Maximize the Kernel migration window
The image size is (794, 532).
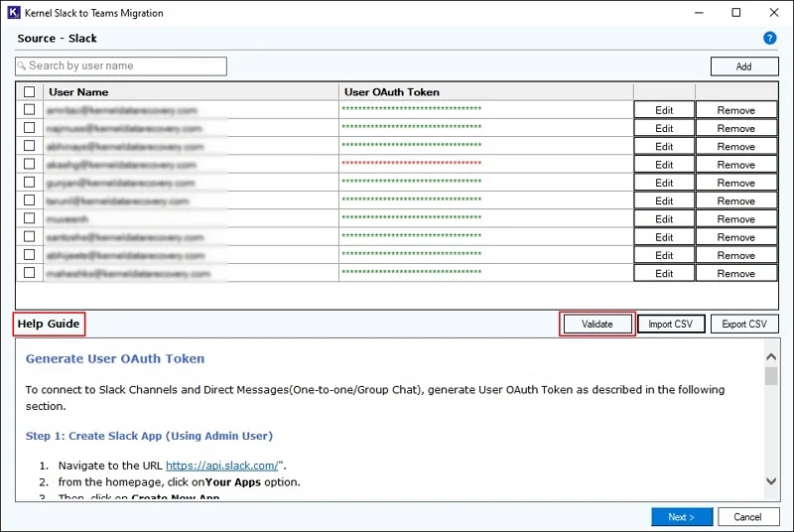click(736, 13)
